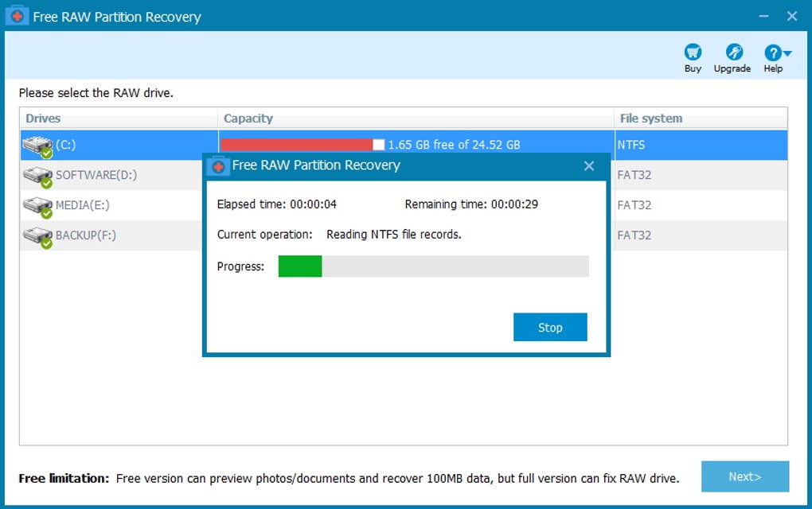This screenshot has height=509, width=812.
Task: Select the BACKUP(F:) drive icon
Action: coord(37,237)
